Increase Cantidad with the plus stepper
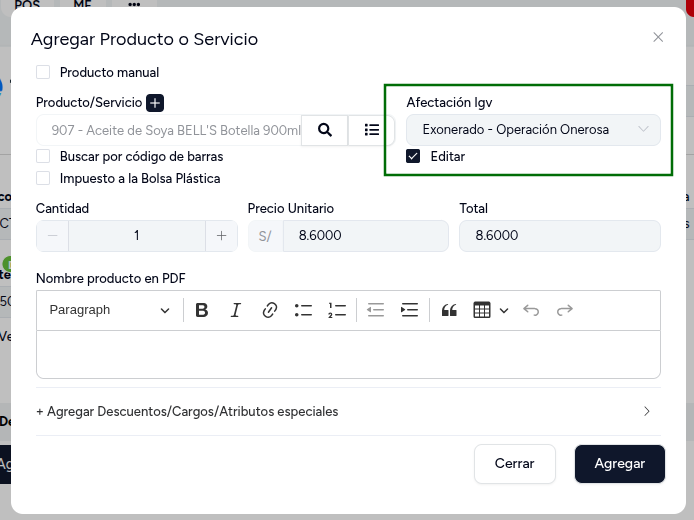Image resolution: width=694 pixels, height=520 pixels. [221, 235]
